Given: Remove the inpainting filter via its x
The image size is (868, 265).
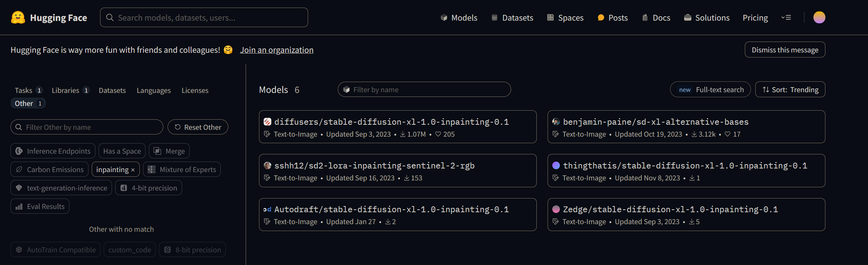Looking at the screenshot, I should (x=133, y=170).
